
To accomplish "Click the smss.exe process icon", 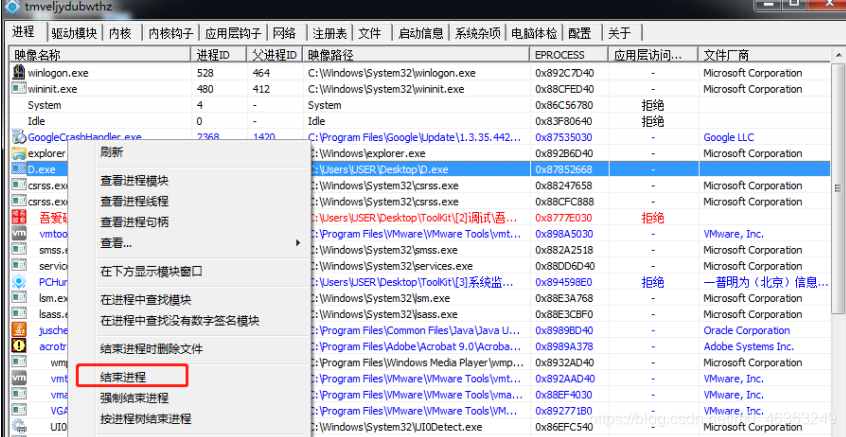I will (x=19, y=250).
